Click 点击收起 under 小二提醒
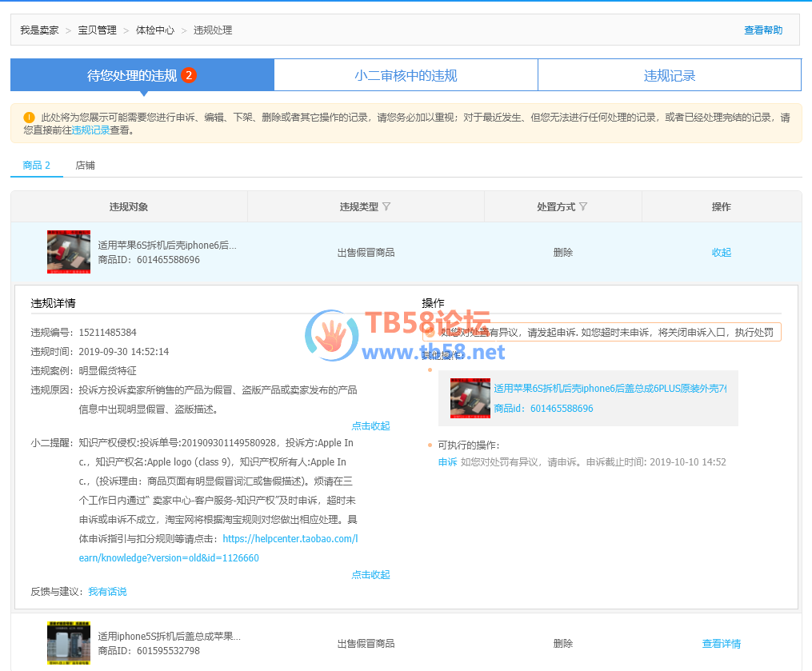 click(370, 575)
